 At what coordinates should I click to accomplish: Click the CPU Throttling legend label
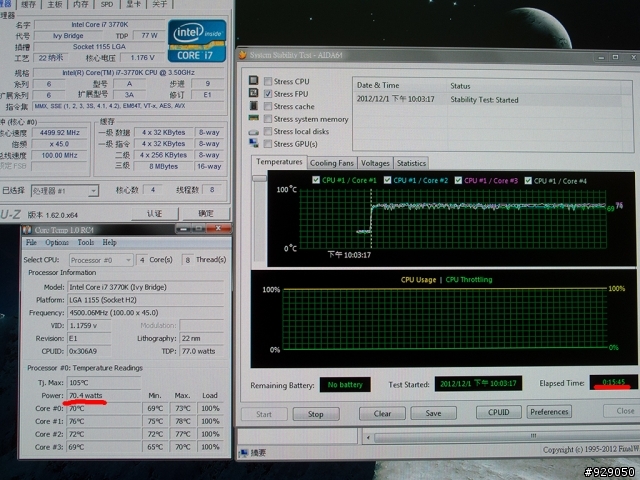469,280
